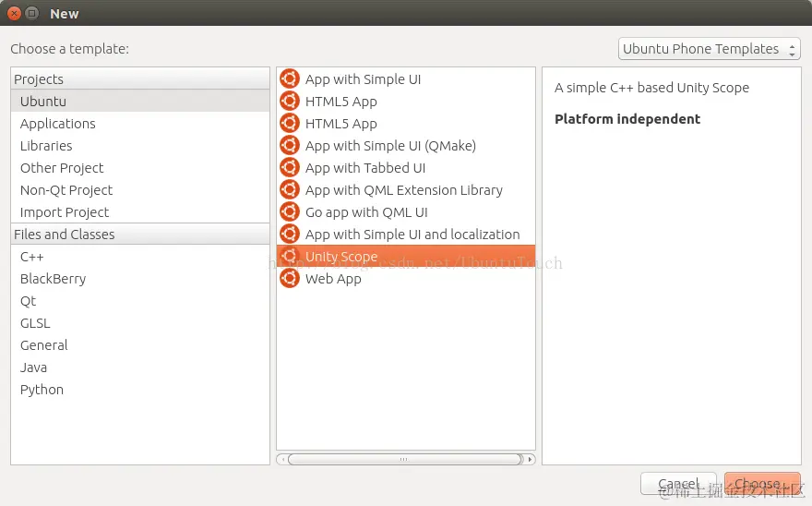Select the Unity Scope template

click(x=405, y=256)
